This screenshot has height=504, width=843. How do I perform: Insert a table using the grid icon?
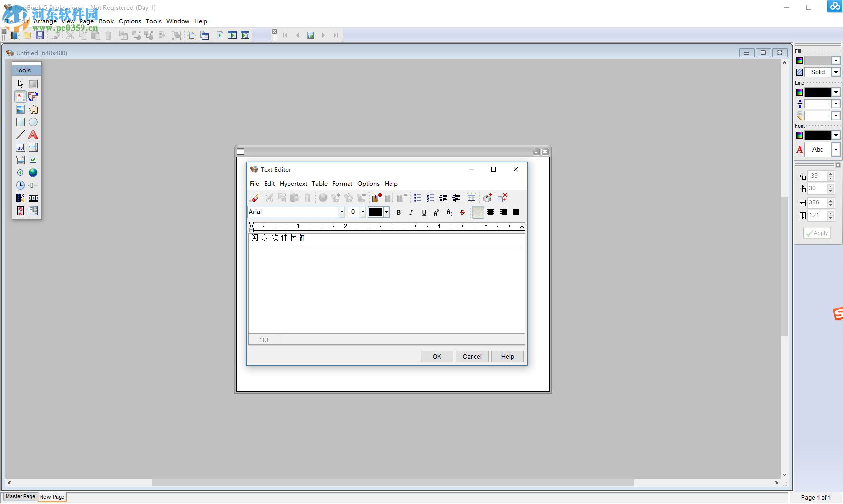[472, 198]
